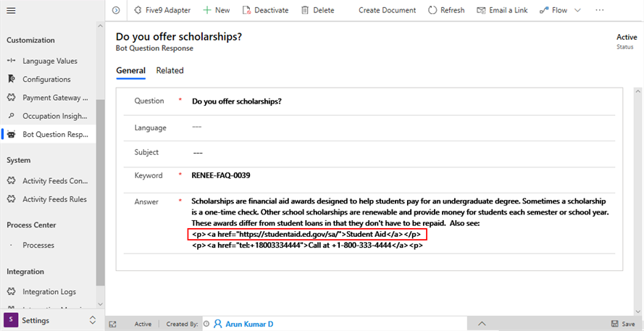
Task: Click the sidebar vertical scrollbar
Action: point(101,196)
